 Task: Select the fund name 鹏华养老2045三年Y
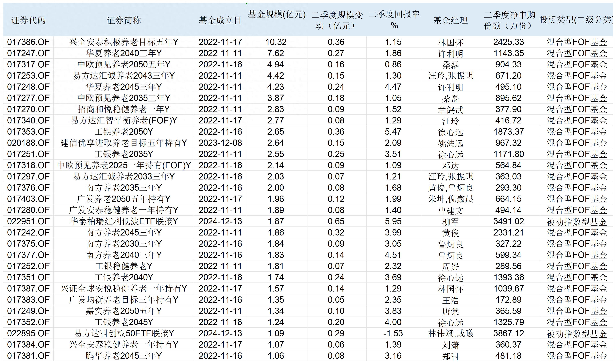[x=124, y=356]
